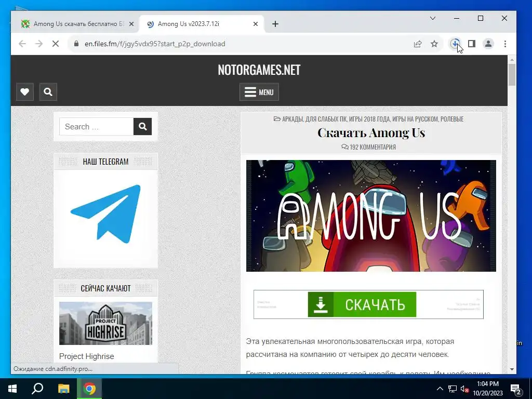Go forward in browser history

tap(39, 44)
